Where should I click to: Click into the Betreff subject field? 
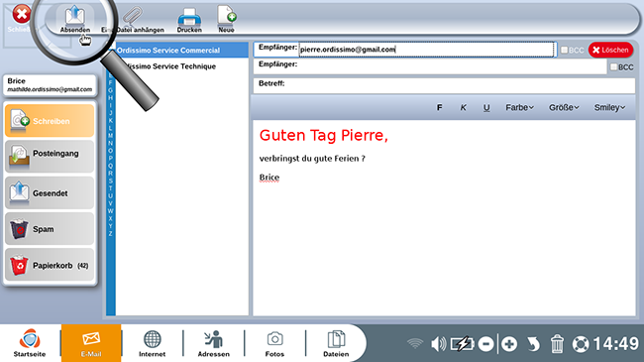(444, 85)
